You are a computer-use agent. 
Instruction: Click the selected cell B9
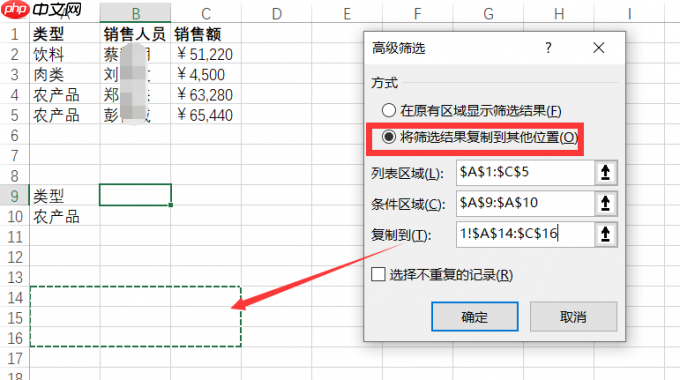click(x=135, y=195)
